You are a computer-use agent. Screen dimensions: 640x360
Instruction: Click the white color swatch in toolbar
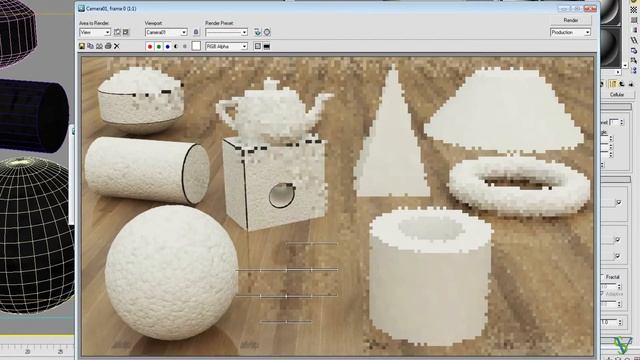(x=196, y=46)
